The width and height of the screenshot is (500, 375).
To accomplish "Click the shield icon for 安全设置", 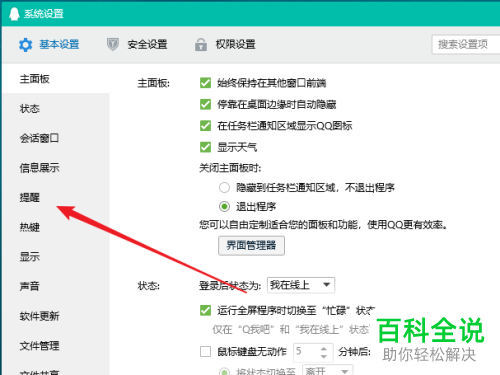I will click(113, 44).
